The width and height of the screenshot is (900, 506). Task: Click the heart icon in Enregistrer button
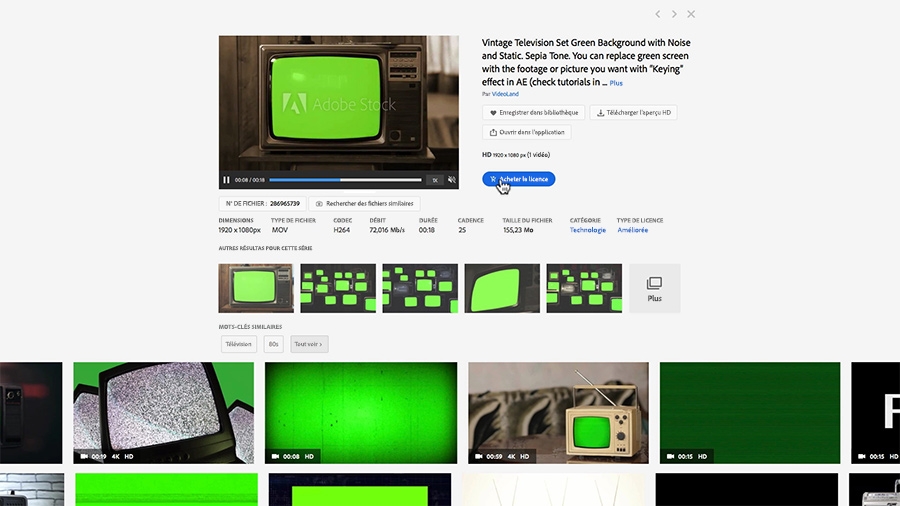tap(493, 113)
